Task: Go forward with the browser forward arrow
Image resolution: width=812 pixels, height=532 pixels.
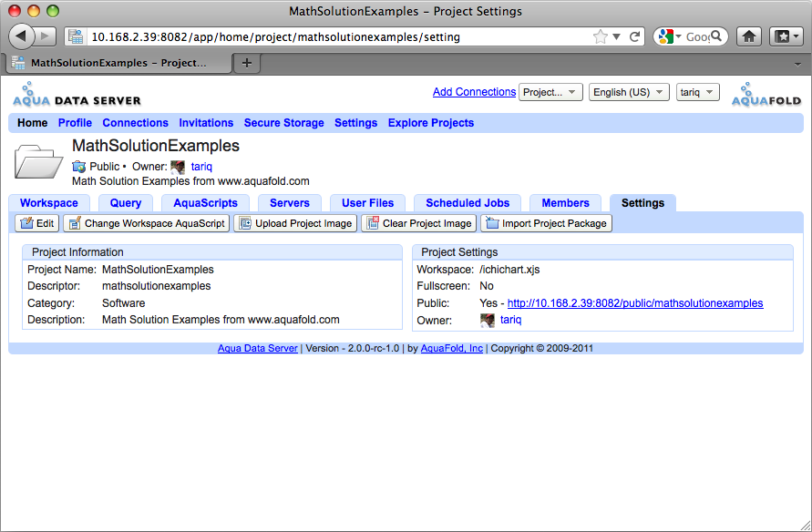Action: (x=45, y=36)
